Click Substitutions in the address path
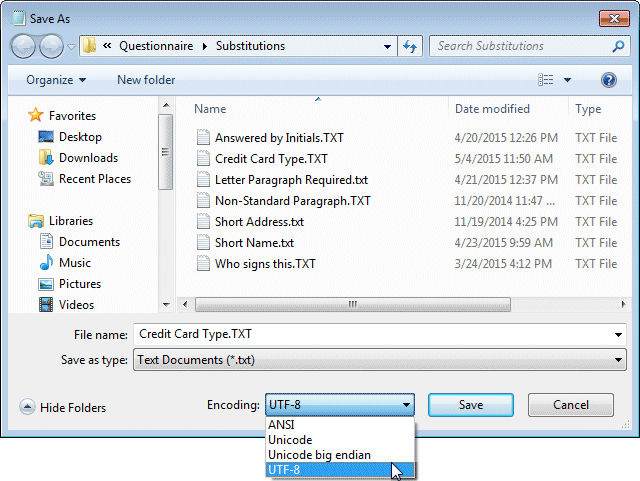Viewport: 640px width, 481px height. [250, 46]
